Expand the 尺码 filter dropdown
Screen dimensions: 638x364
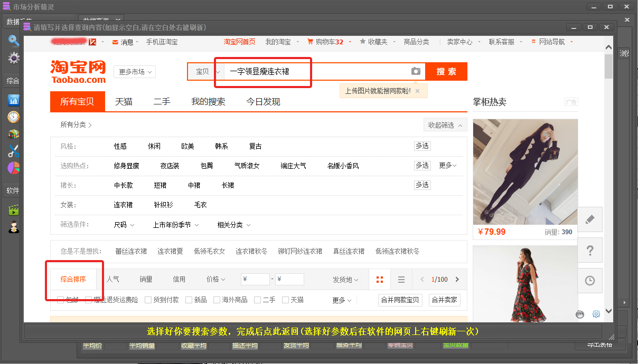pyautogui.click(x=124, y=225)
